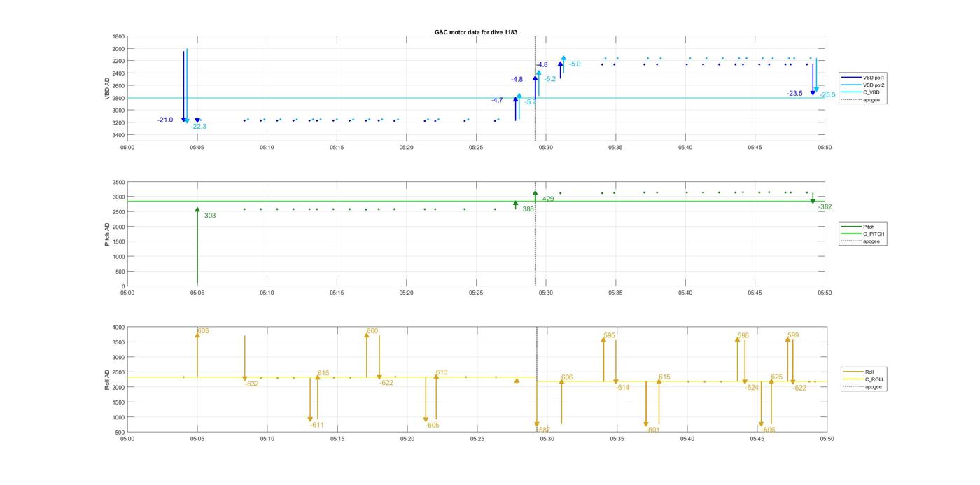Click the '-4.7' VBD data label
Image resolution: width=980 pixels, height=485 pixels.
point(497,101)
